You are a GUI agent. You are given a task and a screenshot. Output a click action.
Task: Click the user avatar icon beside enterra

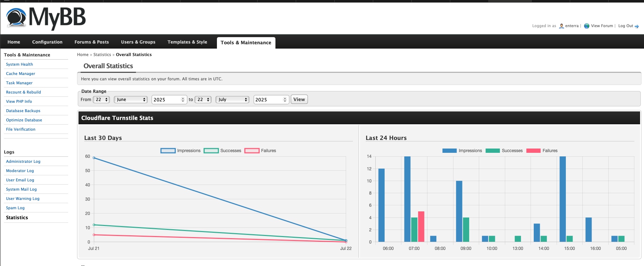tap(561, 26)
